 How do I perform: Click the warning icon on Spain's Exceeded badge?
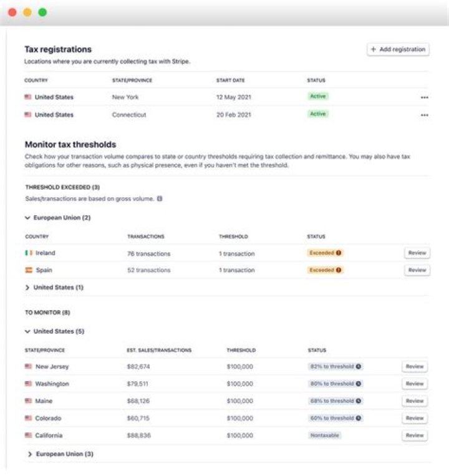click(x=339, y=270)
